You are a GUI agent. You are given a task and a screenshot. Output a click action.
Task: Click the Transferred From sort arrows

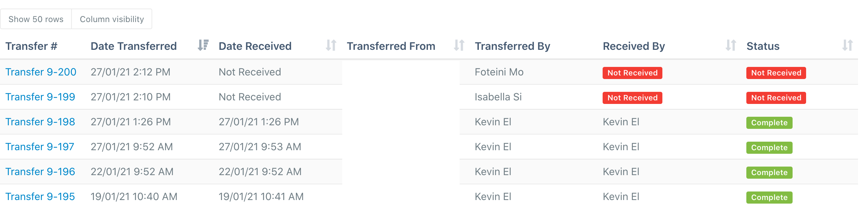(x=459, y=45)
